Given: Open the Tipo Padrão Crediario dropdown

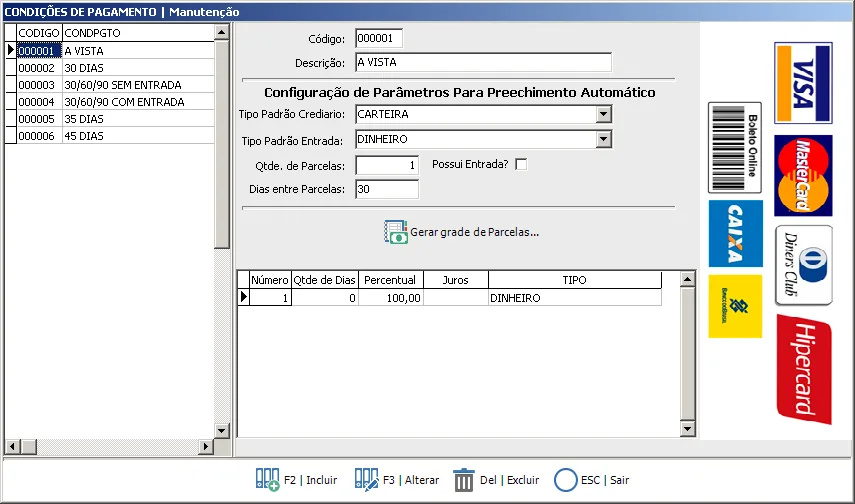Looking at the screenshot, I should (x=603, y=115).
